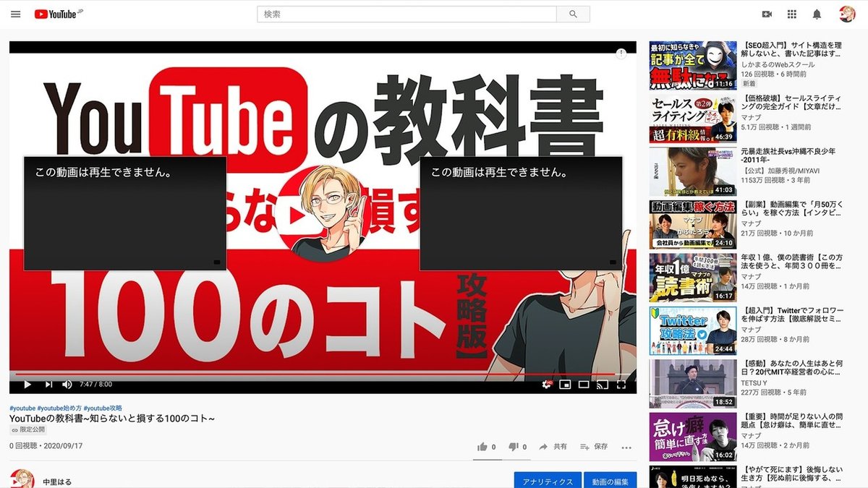Open more actions ellipsis below video
868x488 pixels.
(x=626, y=447)
